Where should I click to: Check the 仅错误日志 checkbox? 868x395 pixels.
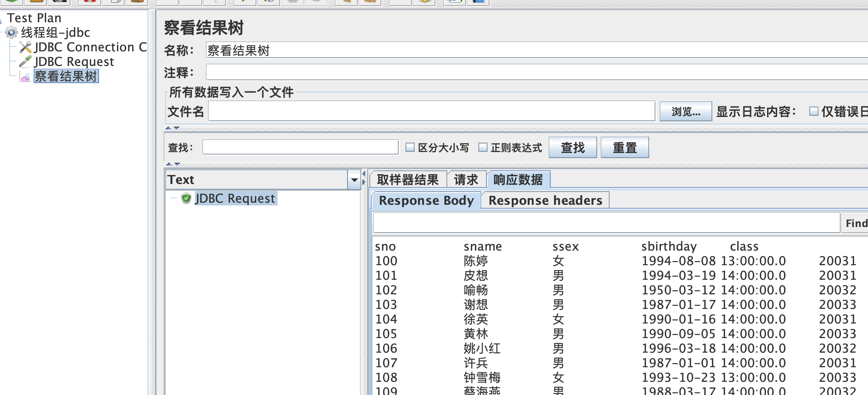(814, 111)
